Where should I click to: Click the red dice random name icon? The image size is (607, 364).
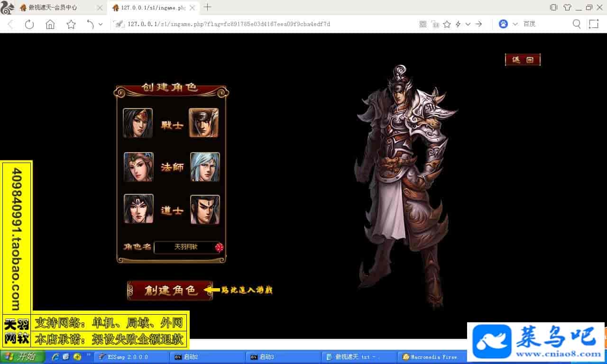[219, 247]
